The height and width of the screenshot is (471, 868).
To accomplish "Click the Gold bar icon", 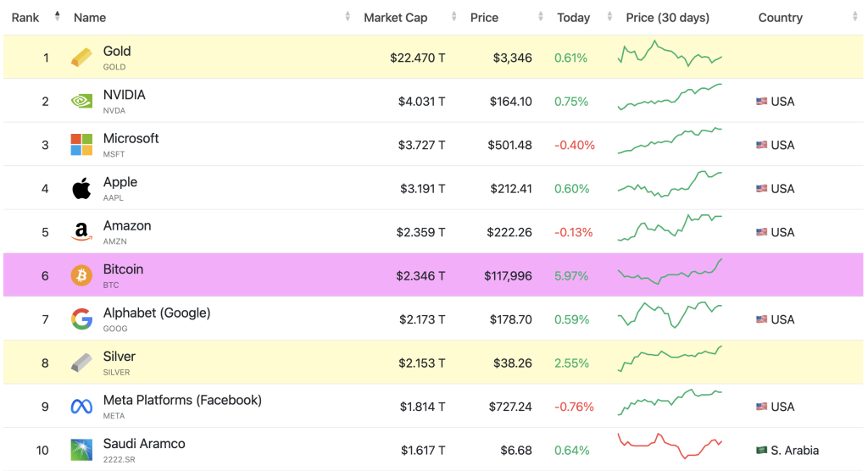I will point(81,58).
